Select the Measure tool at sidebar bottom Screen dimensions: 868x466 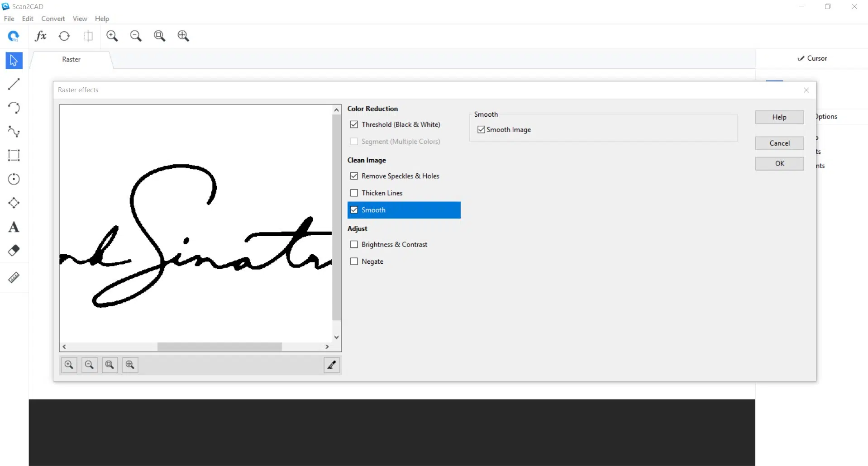pyautogui.click(x=14, y=277)
